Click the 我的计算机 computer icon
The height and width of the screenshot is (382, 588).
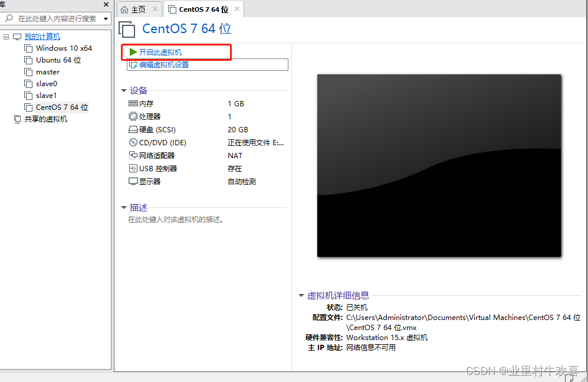coord(17,37)
